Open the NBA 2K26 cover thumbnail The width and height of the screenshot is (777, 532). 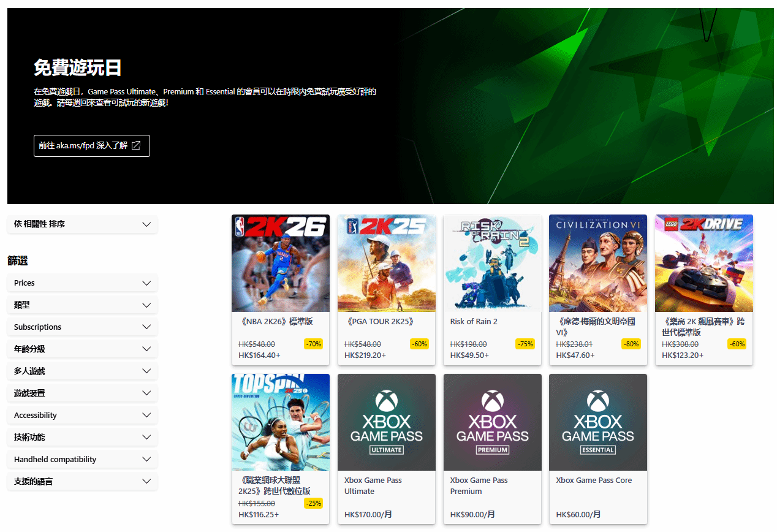tap(281, 264)
